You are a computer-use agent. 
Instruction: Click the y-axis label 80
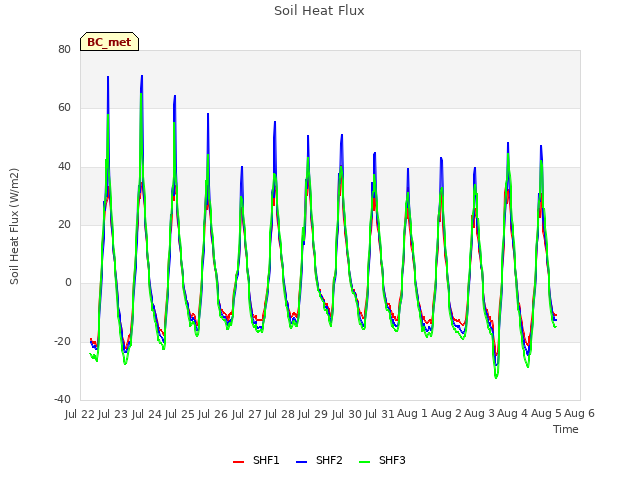click(x=64, y=49)
